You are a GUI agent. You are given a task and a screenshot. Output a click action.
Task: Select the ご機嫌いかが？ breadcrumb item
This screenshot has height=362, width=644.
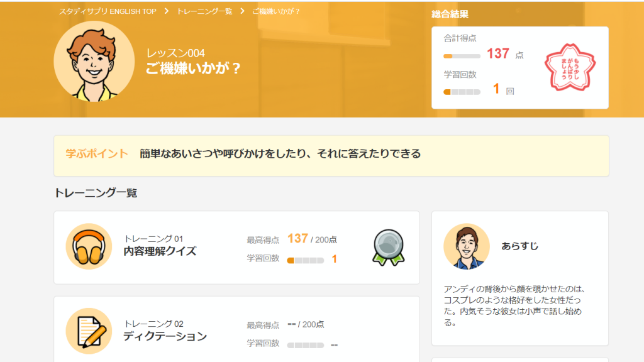pyautogui.click(x=276, y=11)
